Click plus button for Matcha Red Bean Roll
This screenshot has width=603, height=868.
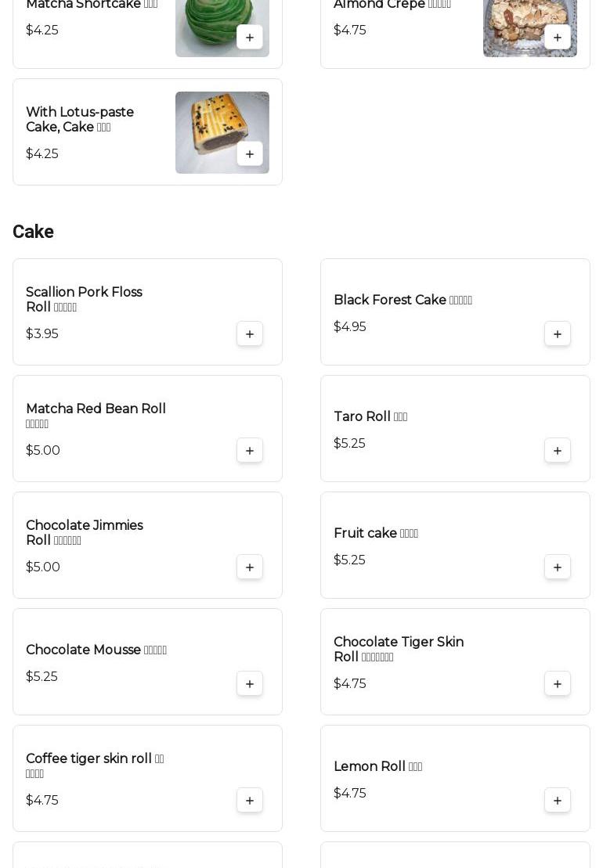[x=250, y=451]
